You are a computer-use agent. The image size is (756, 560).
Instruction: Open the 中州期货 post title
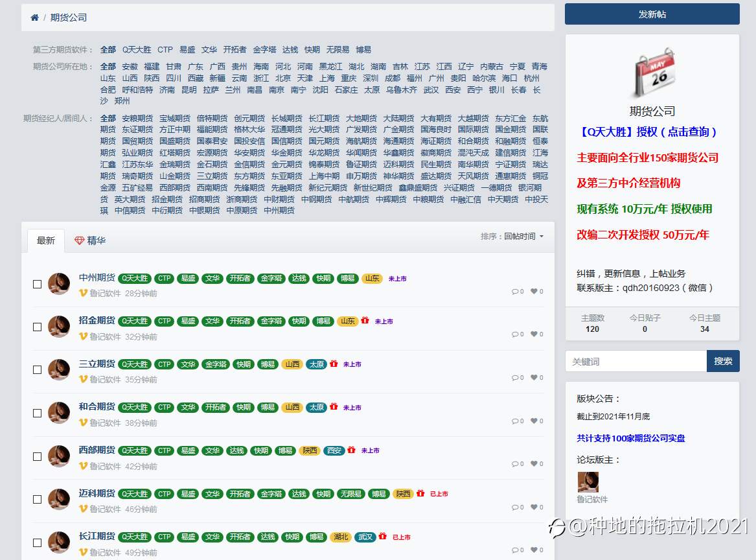click(x=97, y=277)
